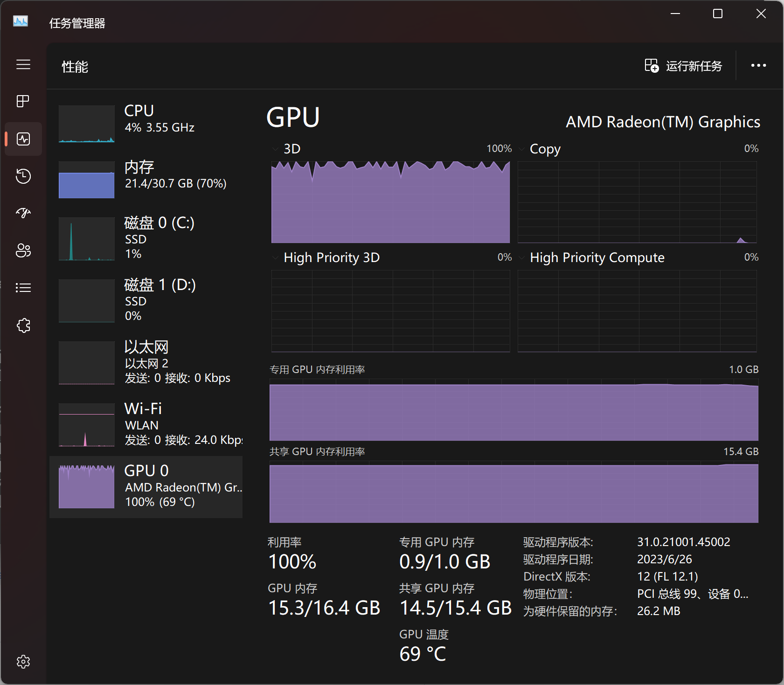Open the 3D engine graph dropdown
The width and height of the screenshot is (784, 685).
275,149
